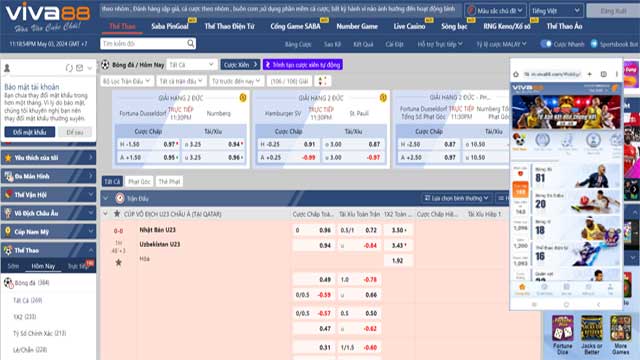Click the 3.50 odds for Nhật Bản U23
This screenshot has width=640, height=360.
[x=398, y=230]
